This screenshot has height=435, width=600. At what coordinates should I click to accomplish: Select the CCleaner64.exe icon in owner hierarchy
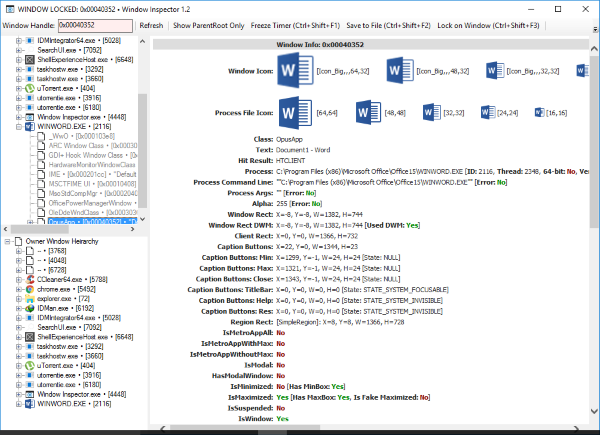tap(29, 280)
